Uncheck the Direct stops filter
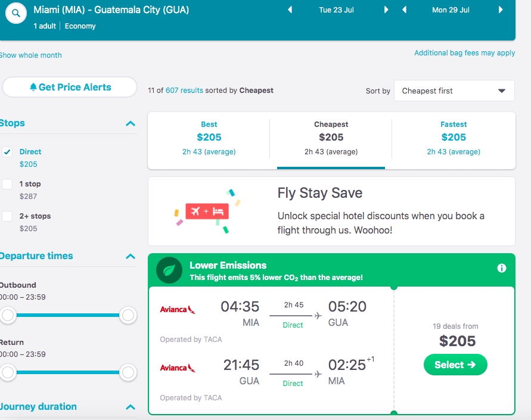 click(7, 152)
